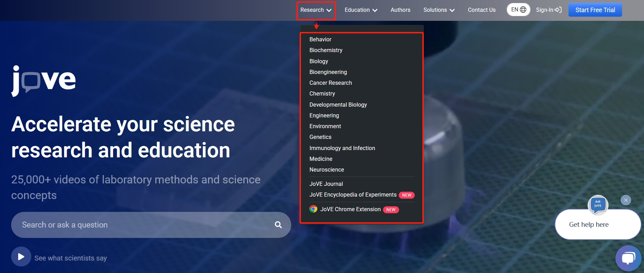
Task: Go to the Contact Us page
Action: pyautogui.click(x=482, y=10)
